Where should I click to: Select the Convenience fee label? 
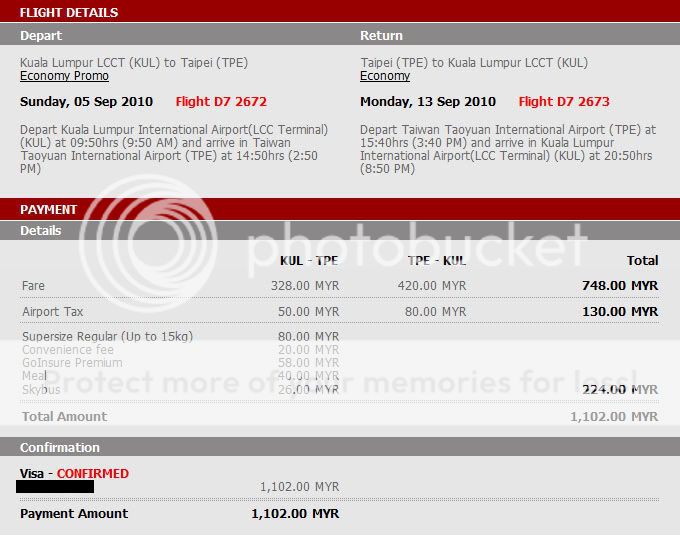click(x=68, y=350)
